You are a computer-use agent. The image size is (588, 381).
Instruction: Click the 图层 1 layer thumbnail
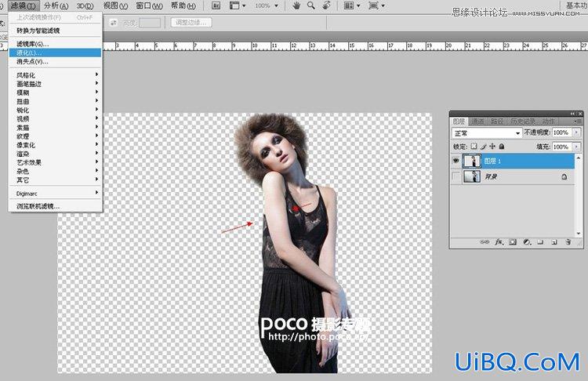coord(472,161)
